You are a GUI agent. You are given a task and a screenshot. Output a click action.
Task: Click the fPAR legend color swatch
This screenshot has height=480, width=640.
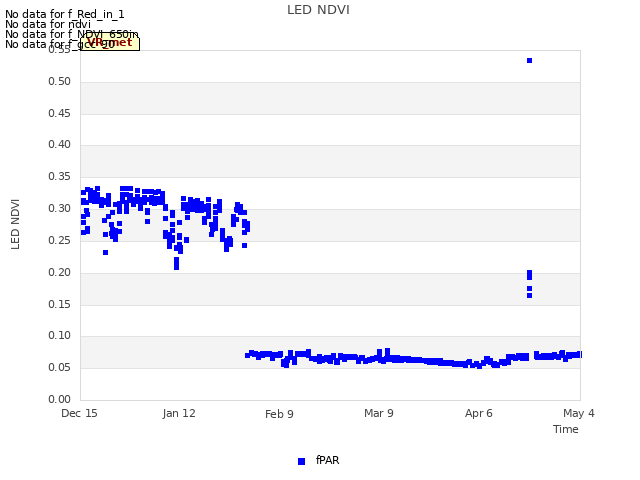point(301,461)
